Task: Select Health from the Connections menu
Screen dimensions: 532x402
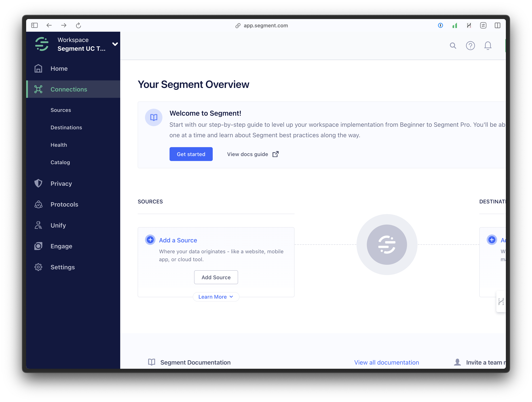Action: coord(59,145)
